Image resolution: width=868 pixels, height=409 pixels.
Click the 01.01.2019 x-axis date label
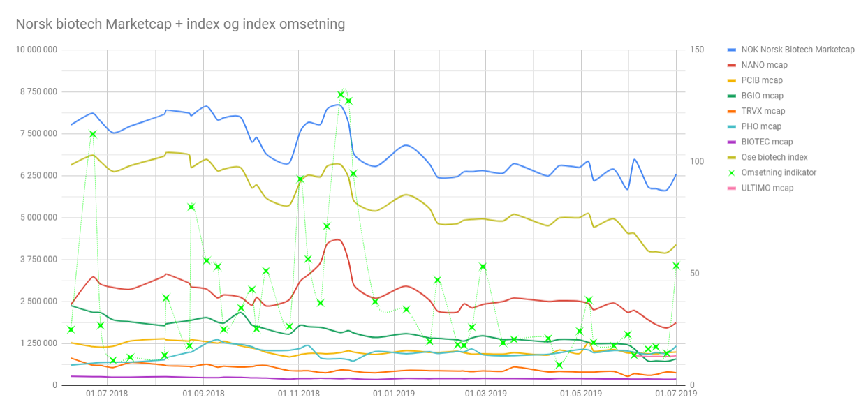tap(394, 395)
